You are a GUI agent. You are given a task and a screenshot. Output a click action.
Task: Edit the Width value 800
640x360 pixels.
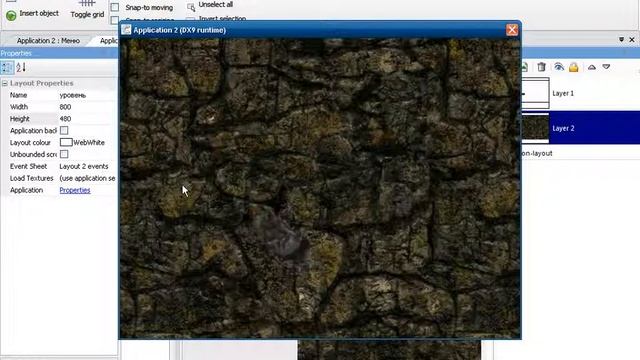tap(87, 107)
